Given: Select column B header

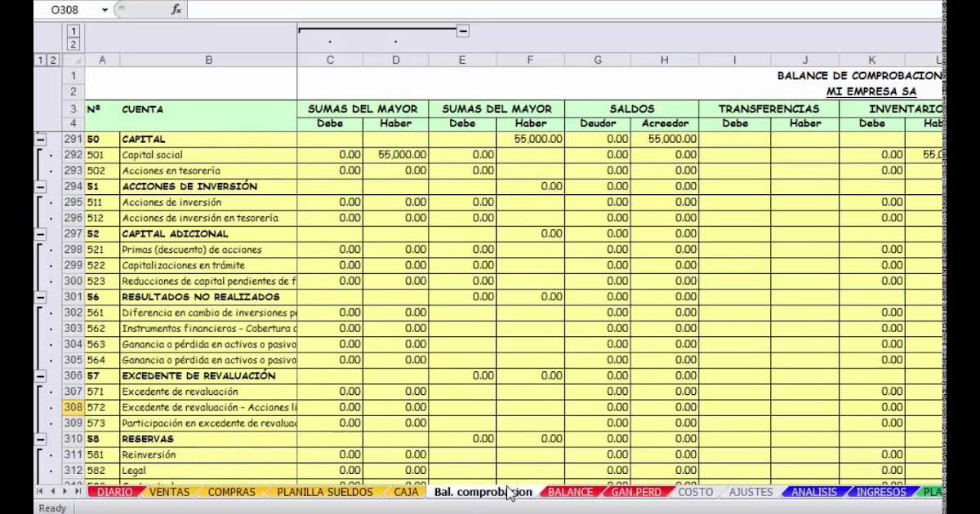Looking at the screenshot, I should [x=208, y=60].
